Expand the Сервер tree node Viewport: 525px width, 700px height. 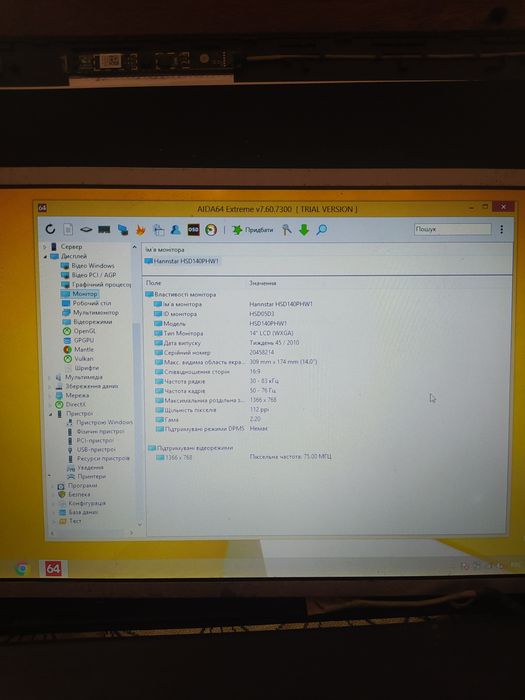[45, 246]
